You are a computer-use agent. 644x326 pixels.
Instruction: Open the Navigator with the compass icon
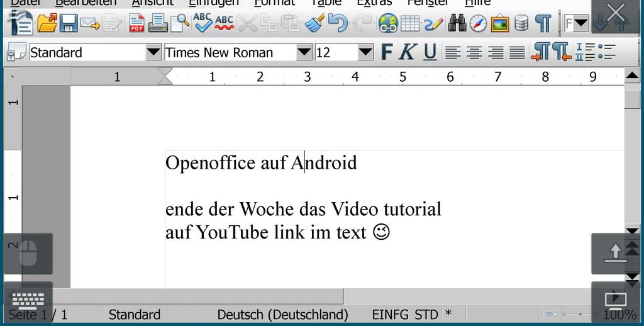[478, 23]
